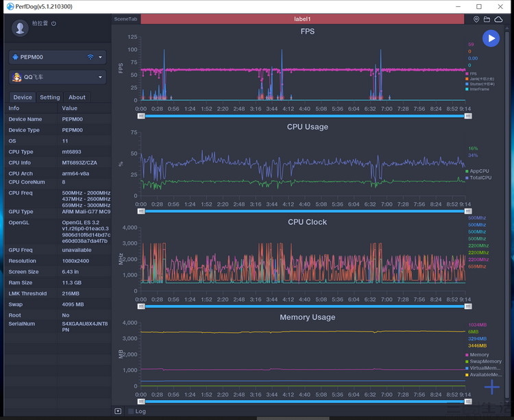Click the vertical scrollbar up arrow
The width and height of the screenshot is (514, 420).
coord(507,27)
